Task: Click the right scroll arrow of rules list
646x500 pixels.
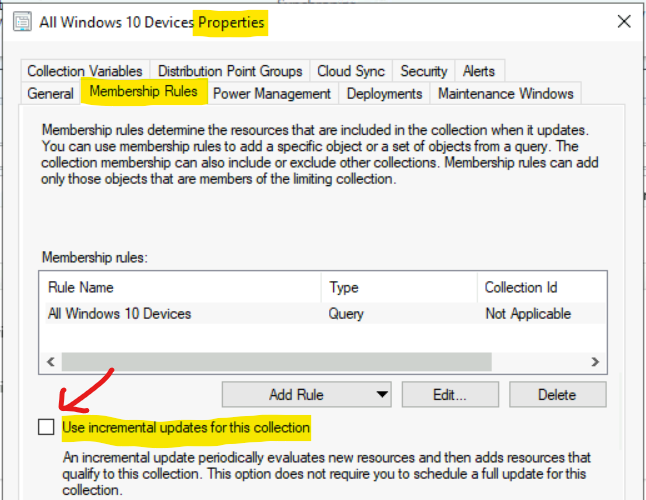Action: (595, 362)
